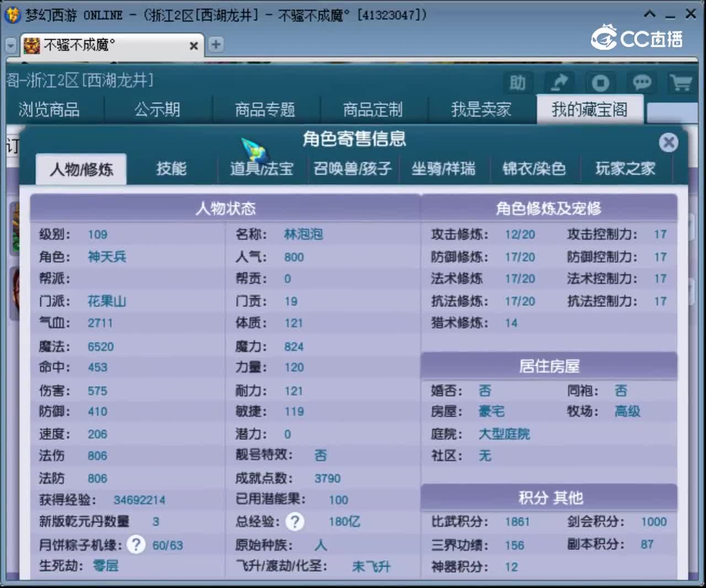This screenshot has width=706, height=588.
Task: Open 商品专题 menu
Action: (265, 110)
